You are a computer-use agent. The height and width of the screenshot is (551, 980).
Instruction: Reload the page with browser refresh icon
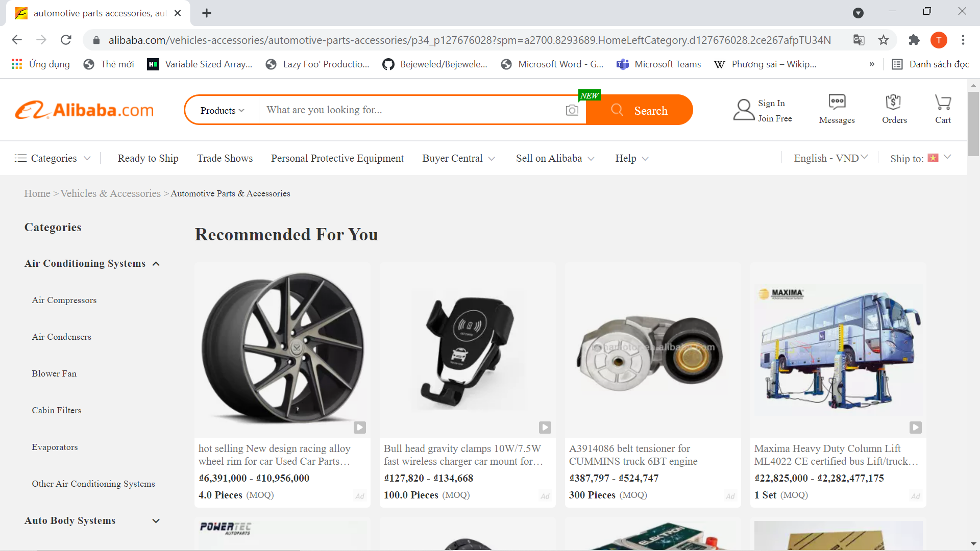pos(66,40)
